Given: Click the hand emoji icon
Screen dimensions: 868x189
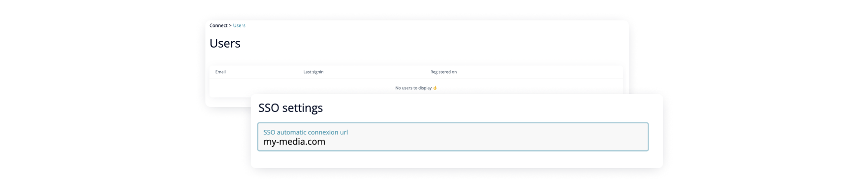Looking at the screenshot, I should (x=435, y=88).
